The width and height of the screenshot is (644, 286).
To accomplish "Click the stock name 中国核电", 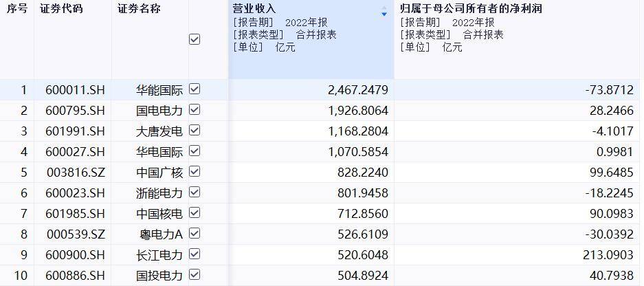I will 159,214.
